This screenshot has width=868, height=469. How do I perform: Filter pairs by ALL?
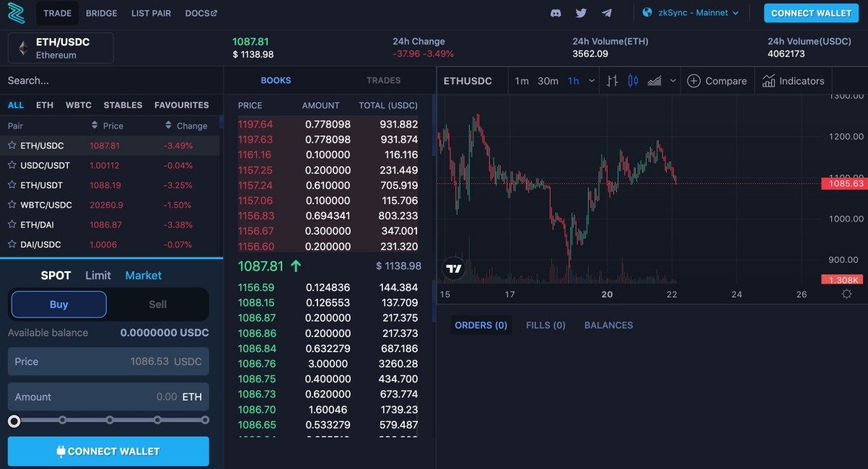coord(16,105)
